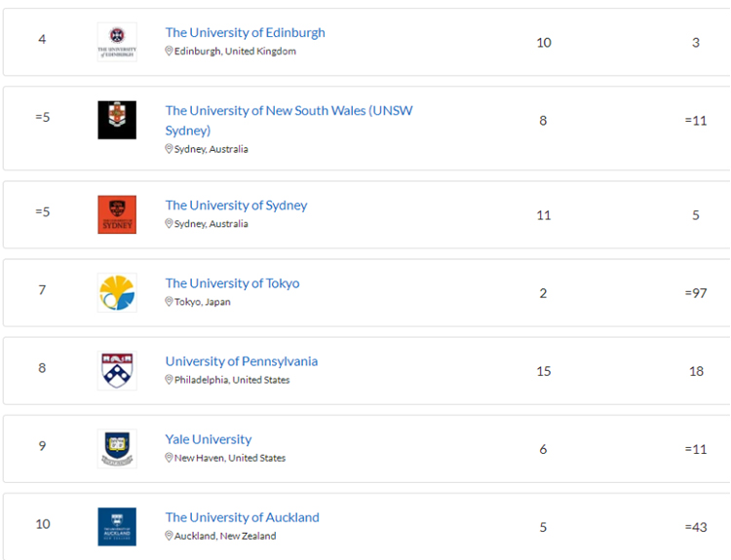The image size is (731, 560).
Task: Open The University of Edinburgh link
Action: (x=245, y=32)
